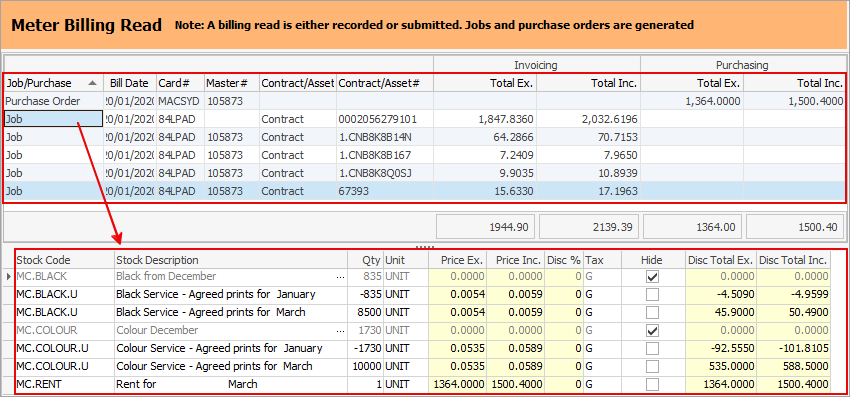The height and width of the screenshot is (397, 850).
Task: Click the purchasing total field 1364.00
Action: coord(692,227)
